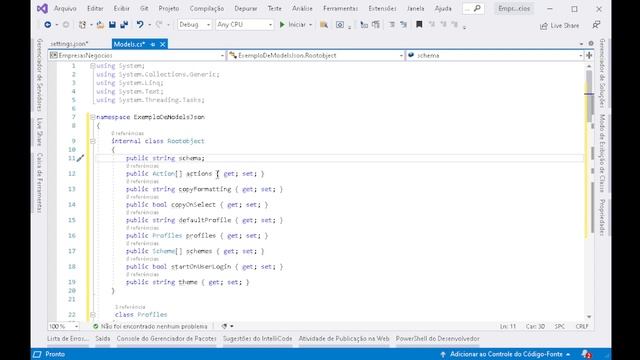640x360 pixels.
Task: Click the screwdriver quick actions icon on line 11
Action: pyautogui.click(x=80, y=158)
